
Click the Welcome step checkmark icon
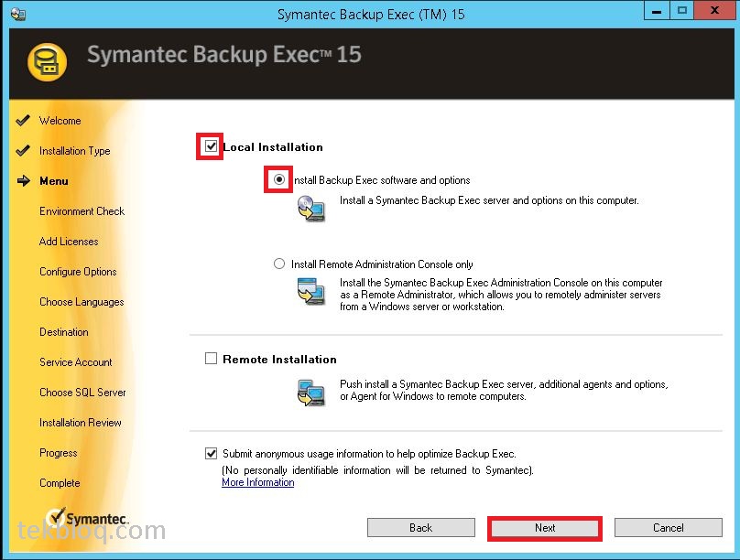pyautogui.click(x=23, y=121)
